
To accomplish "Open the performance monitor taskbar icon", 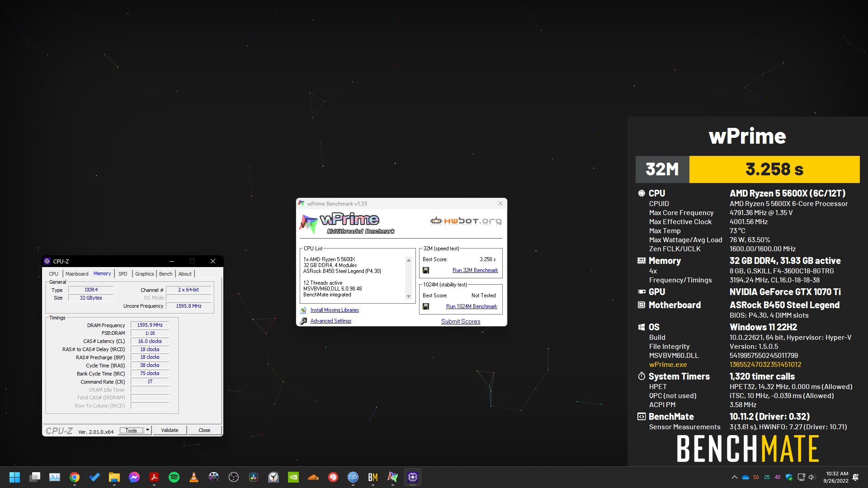I will 55,477.
